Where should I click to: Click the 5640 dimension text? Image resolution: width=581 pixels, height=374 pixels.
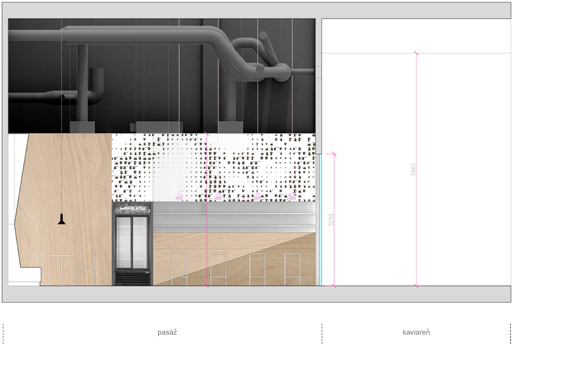pyautogui.click(x=414, y=169)
